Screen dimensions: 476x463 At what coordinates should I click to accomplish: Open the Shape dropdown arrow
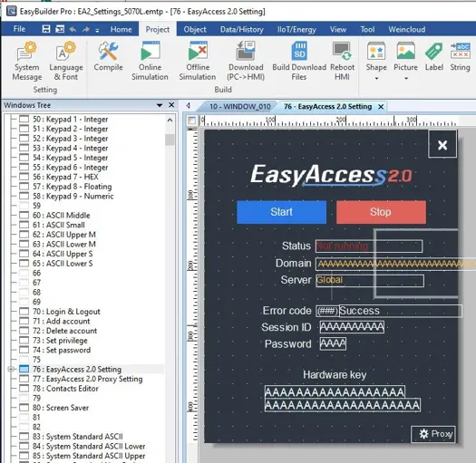click(376, 78)
